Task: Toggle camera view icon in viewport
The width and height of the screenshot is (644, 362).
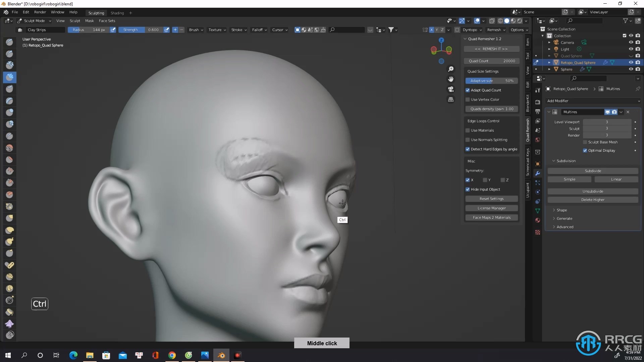Action: click(x=451, y=89)
